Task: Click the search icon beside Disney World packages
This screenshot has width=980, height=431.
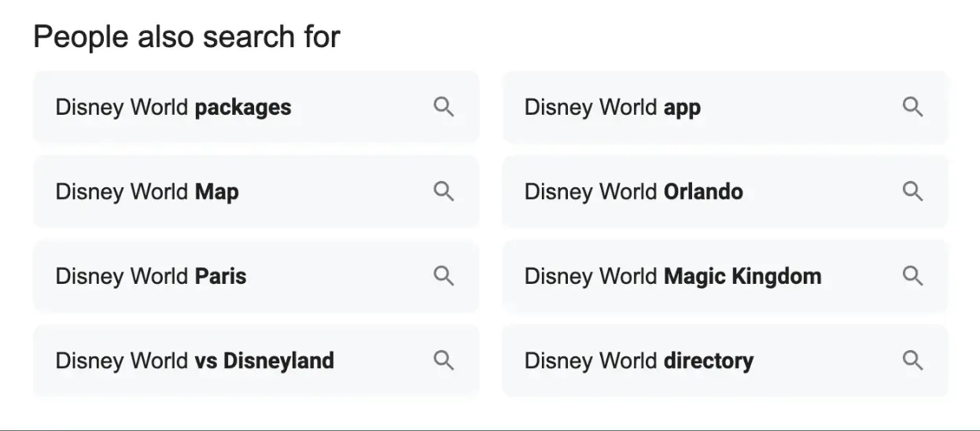Action: click(x=444, y=107)
